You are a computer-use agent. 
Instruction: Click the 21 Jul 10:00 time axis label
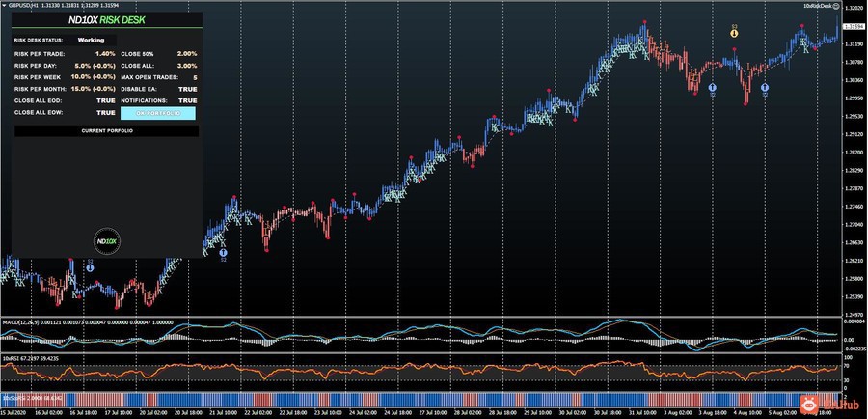[x=224, y=413]
